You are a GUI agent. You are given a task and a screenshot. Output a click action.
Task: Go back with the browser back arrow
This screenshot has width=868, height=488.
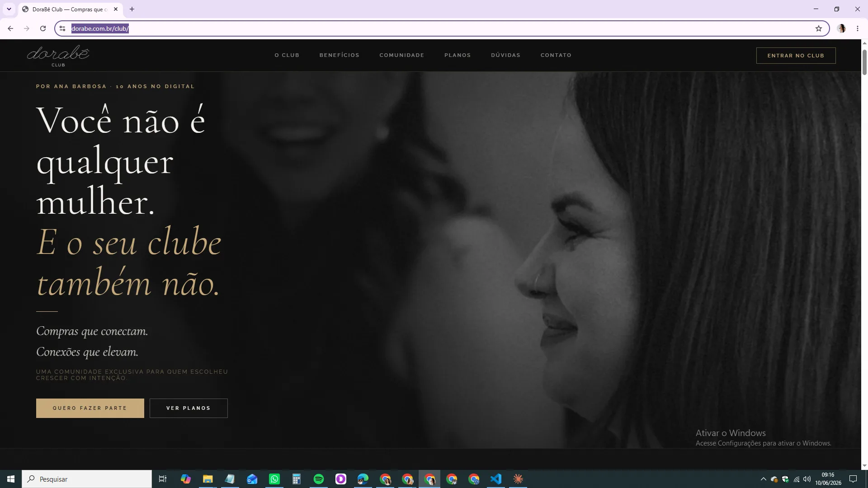pos(10,28)
